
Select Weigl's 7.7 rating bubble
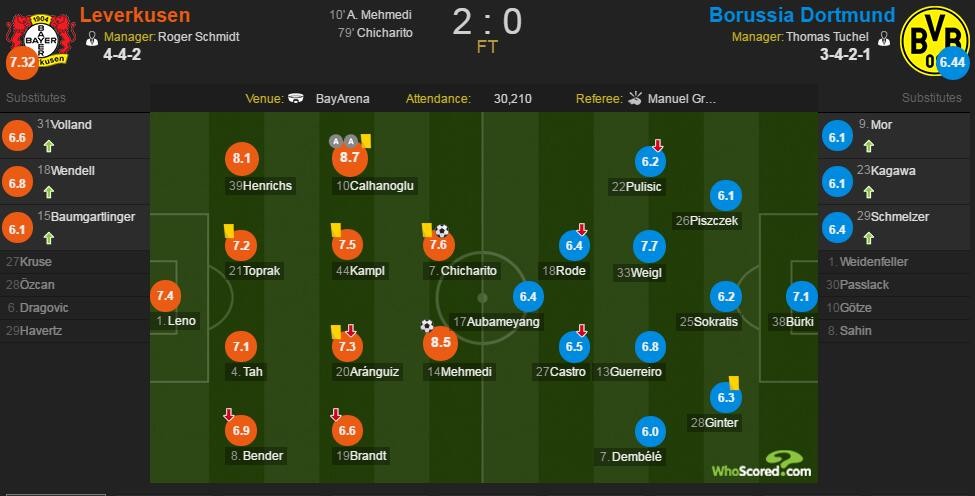(x=649, y=246)
